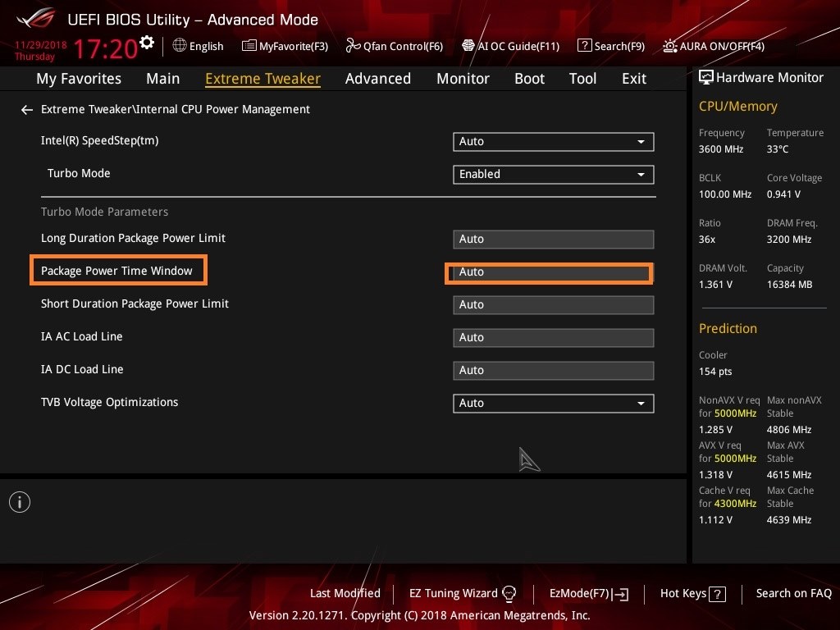The height and width of the screenshot is (630, 840).
Task: Click the 33°C temperature value
Action: (x=778, y=149)
